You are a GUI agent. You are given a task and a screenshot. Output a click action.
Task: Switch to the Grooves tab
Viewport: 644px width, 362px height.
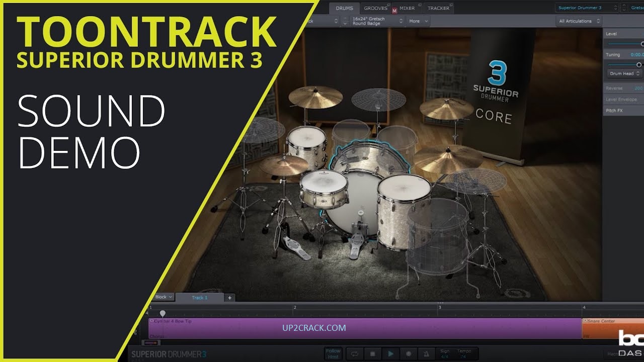(375, 8)
